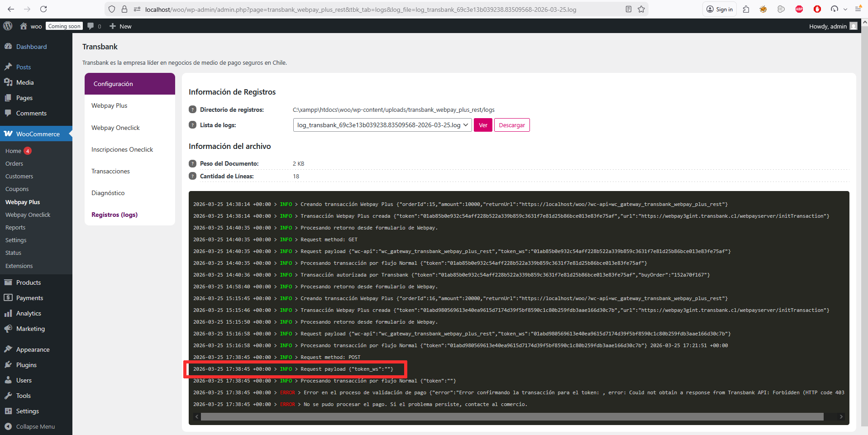868x435 pixels.
Task: Open the extensions puzzle icon
Action: coord(746,9)
